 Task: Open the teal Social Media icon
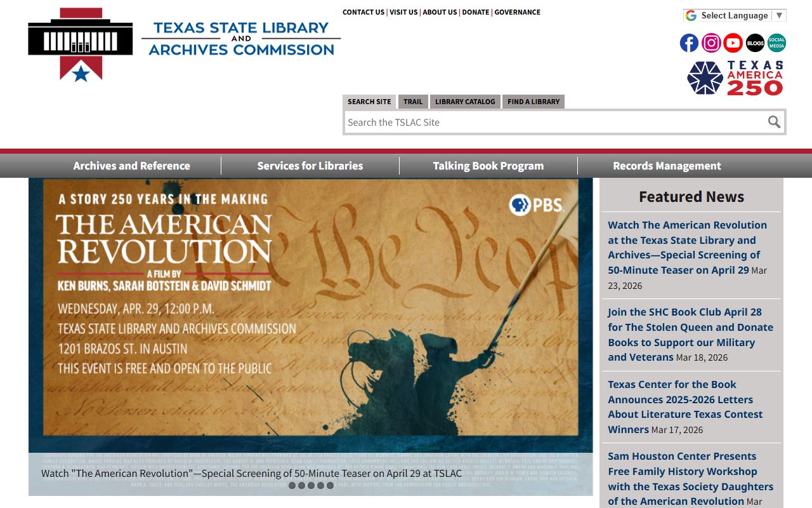(x=776, y=43)
